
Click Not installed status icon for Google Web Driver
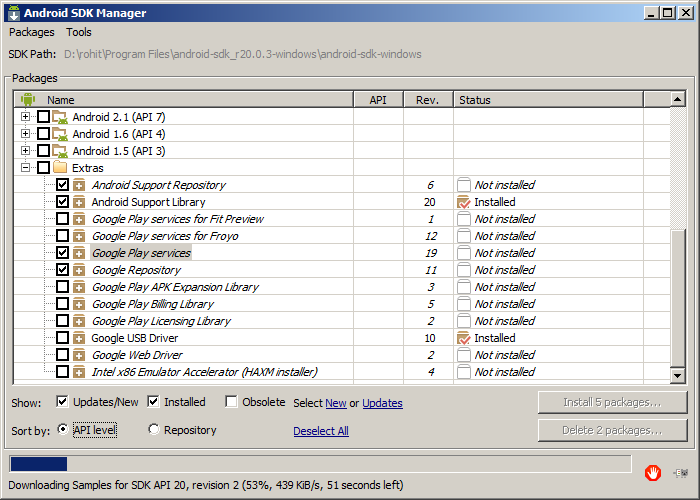pos(464,355)
